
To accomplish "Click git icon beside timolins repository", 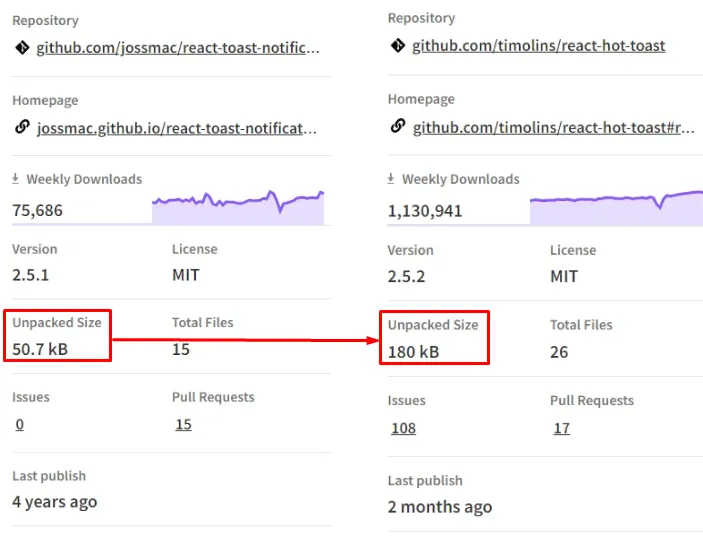I will tap(398, 45).
